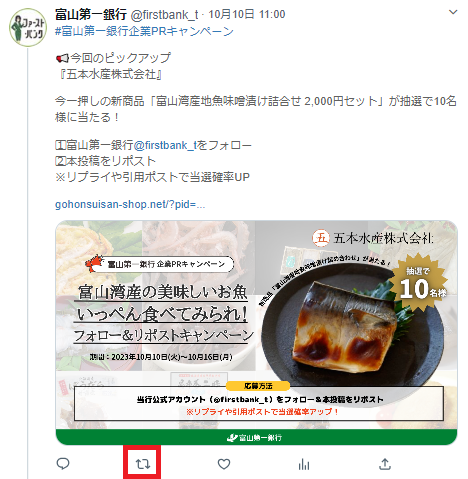
Task: Enlarge the campaign image headline 富山湾産の美味しいお魚
Action: click(x=162, y=292)
